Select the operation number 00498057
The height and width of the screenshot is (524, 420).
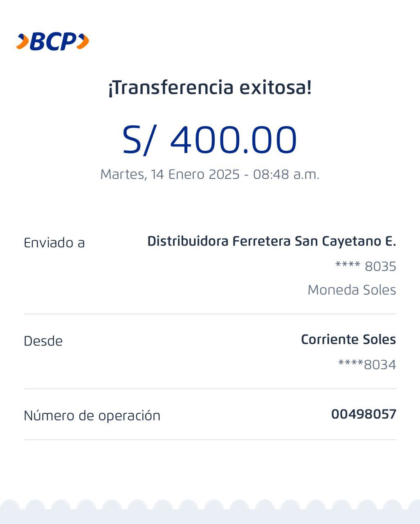[x=364, y=414]
